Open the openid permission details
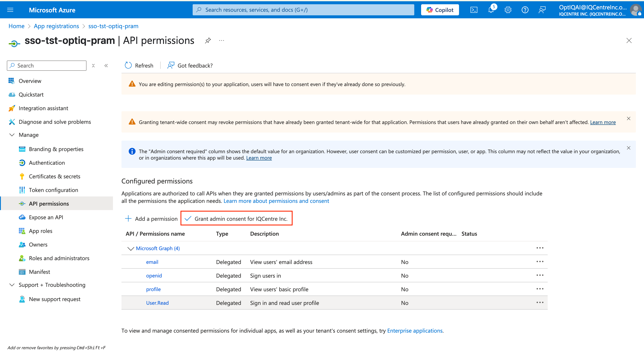 click(x=154, y=276)
